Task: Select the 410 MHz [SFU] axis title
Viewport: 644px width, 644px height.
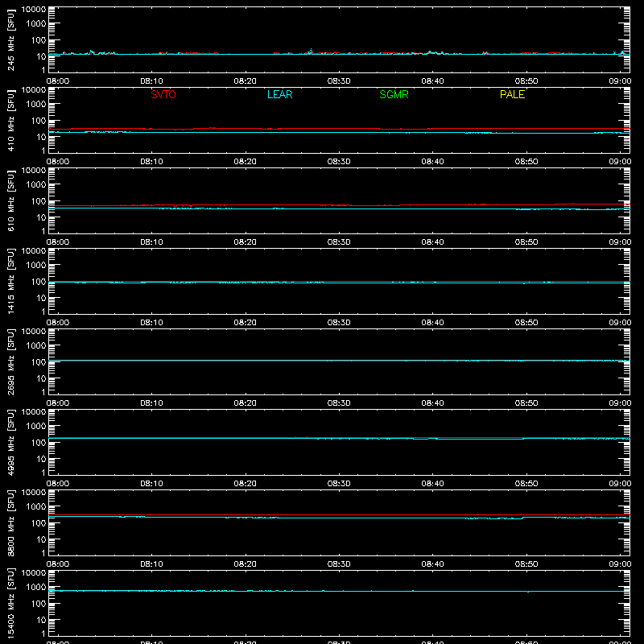Action: click(x=10, y=120)
